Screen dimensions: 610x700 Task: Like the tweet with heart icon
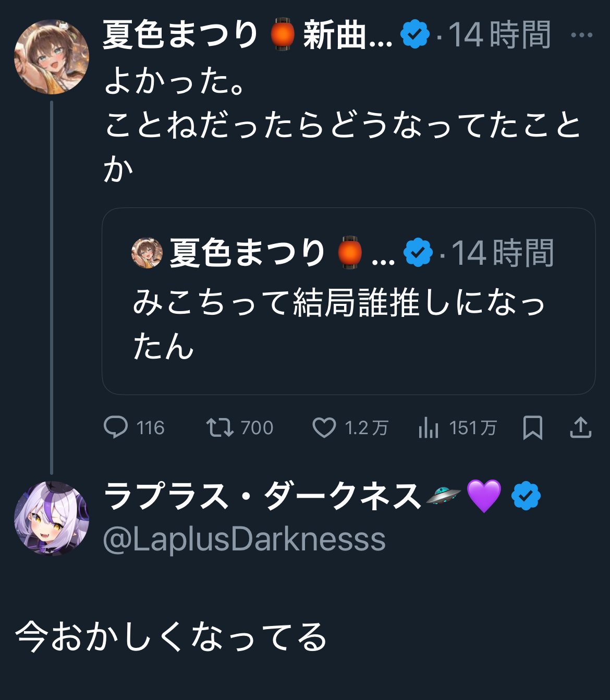pos(324,427)
